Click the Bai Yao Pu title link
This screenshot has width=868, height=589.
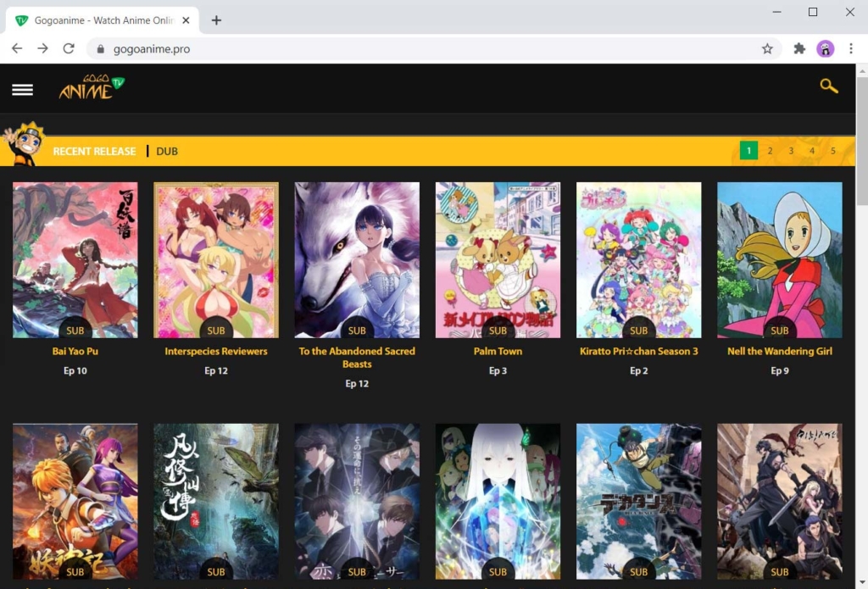coord(75,351)
